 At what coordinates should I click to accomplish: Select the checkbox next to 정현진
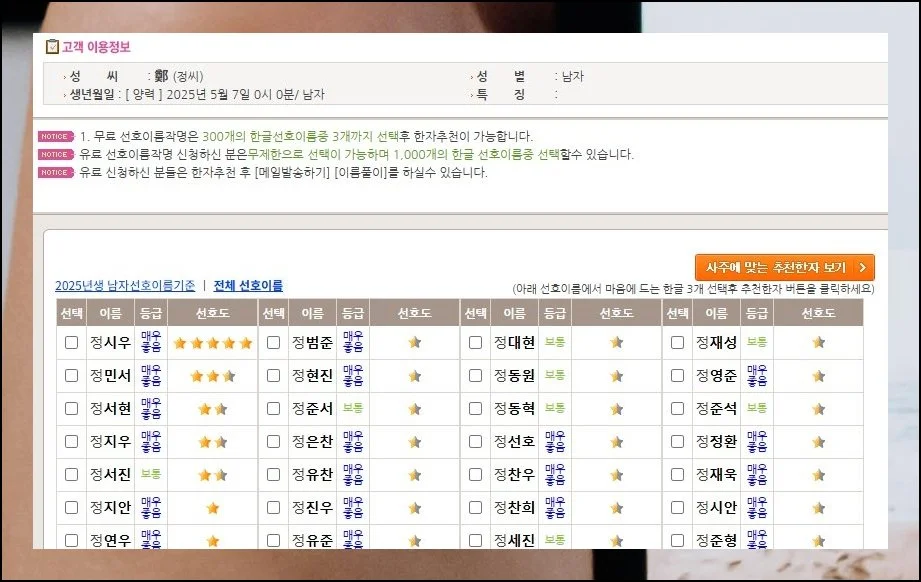point(273,376)
